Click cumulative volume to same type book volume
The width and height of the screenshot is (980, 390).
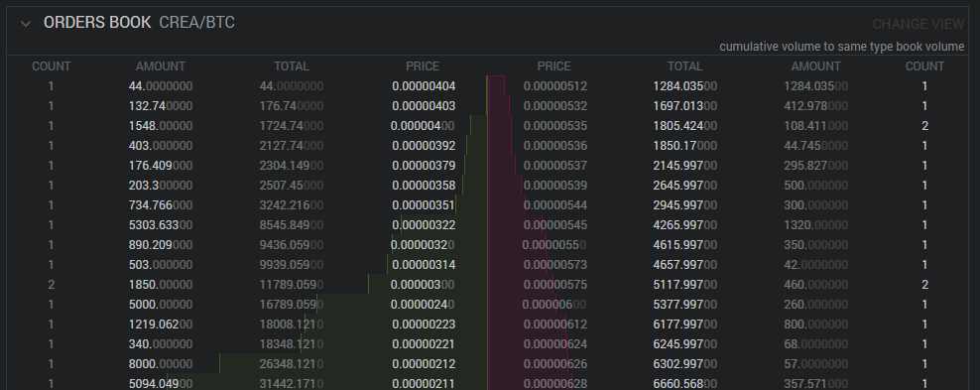coord(842,47)
